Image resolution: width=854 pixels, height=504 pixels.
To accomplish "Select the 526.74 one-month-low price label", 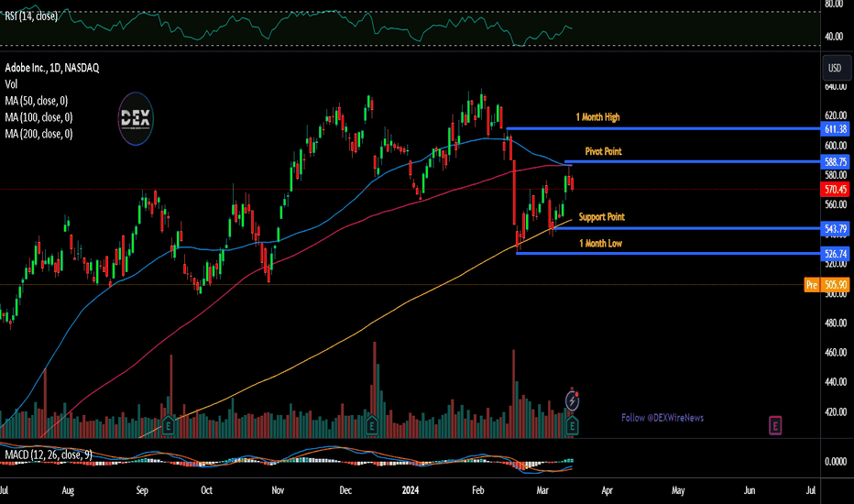I will tap(835, 254).
